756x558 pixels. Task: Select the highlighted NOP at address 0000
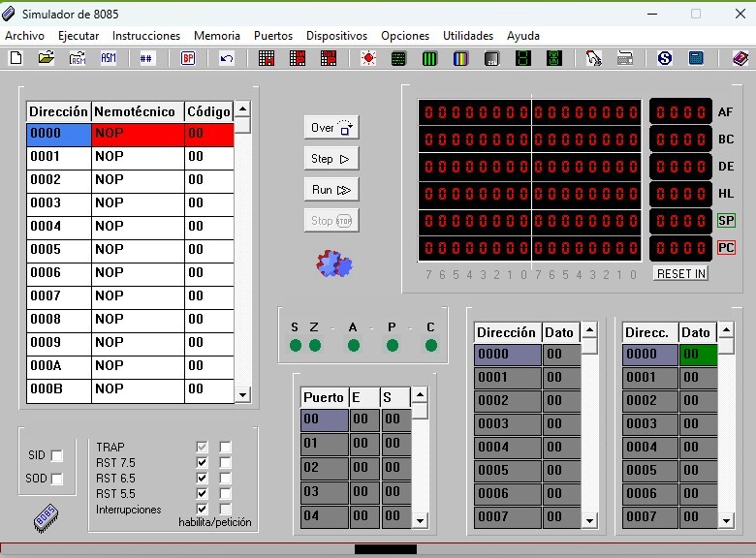coord(138,135)
